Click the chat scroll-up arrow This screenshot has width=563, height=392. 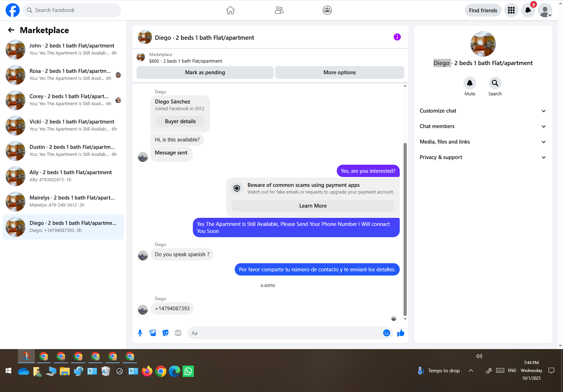tap(405, 86)
